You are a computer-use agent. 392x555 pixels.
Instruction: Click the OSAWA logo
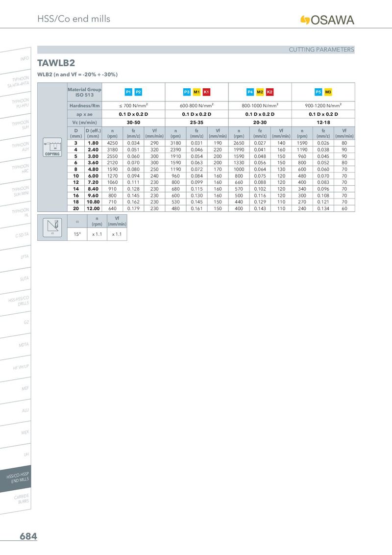click(x=327, y=20)
